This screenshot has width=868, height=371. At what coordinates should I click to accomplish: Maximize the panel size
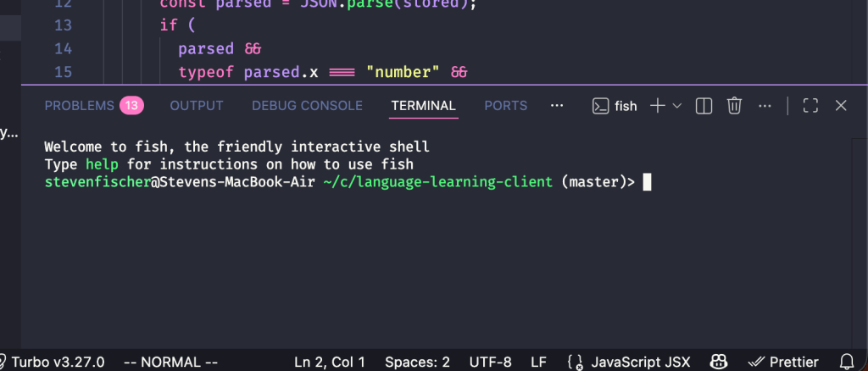pos(810,106)
